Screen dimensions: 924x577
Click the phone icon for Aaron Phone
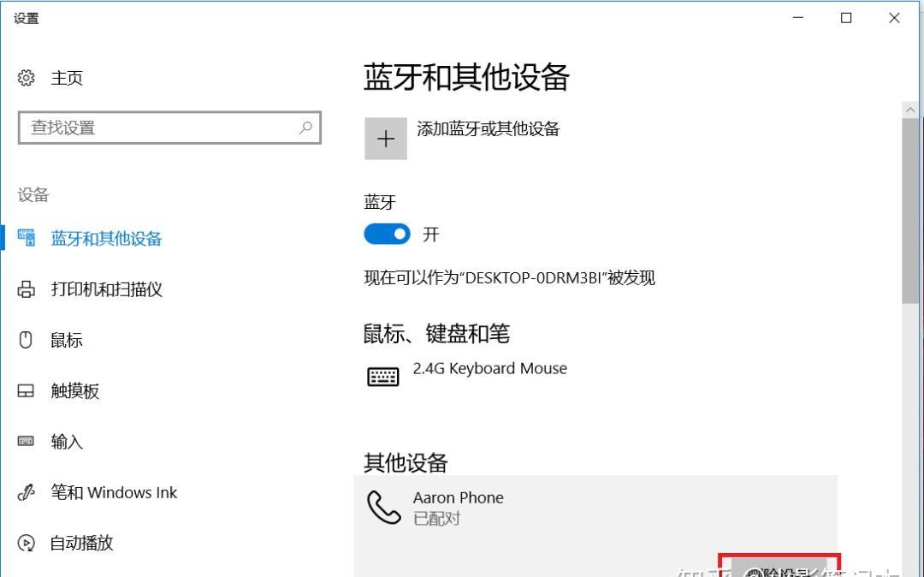tap(383, 507)
